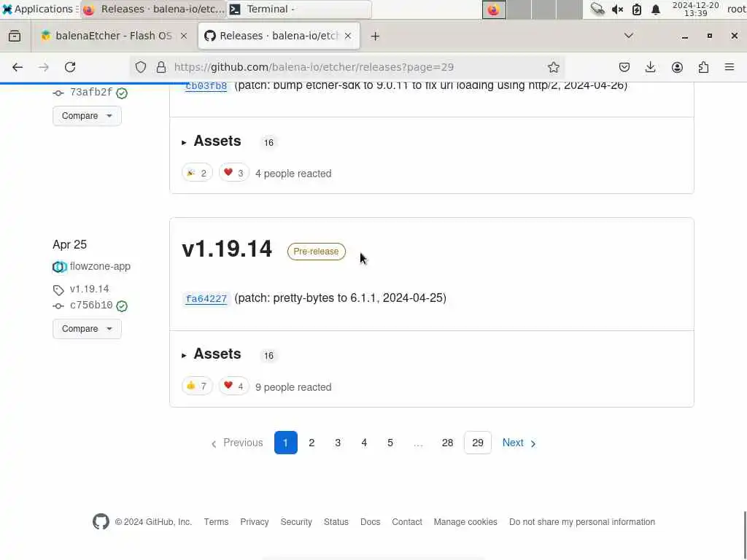Open commit c756b10 link
The width and height of the screenshot is (747, 560).
(91, 306)
